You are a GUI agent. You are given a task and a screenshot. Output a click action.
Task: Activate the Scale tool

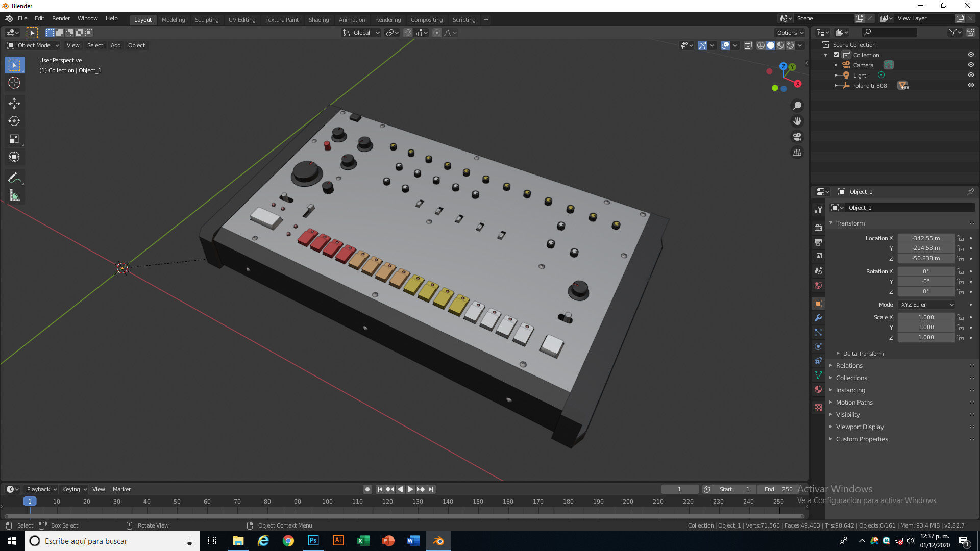point(14,139)
